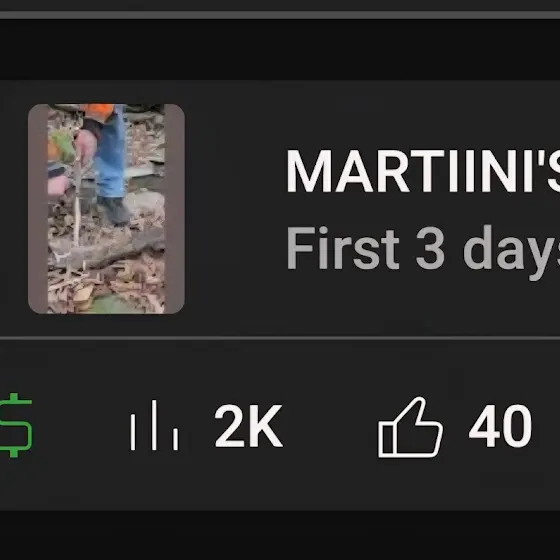Open the bar chart views icon
Image resolution: width=560 pixels, height=560 pixels.
154,425
